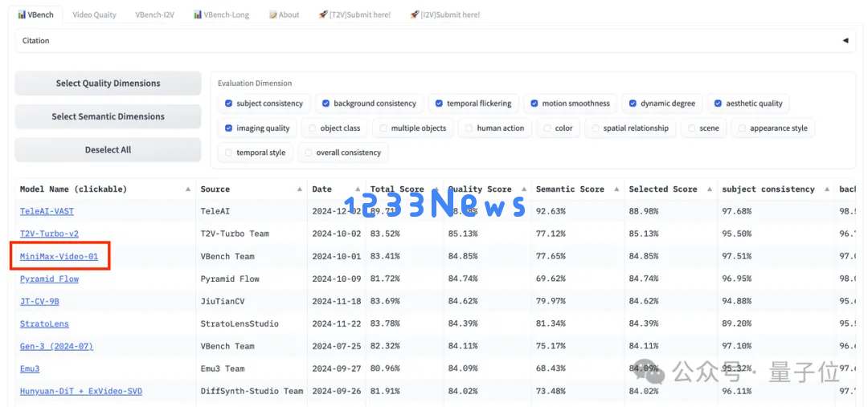The height and width of the screenshot is (407, 868).
Task: Sort by the Date column arrow
Action: coord(358,189)
